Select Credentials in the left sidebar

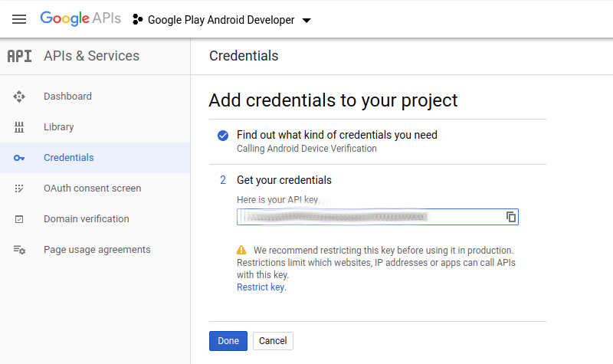[x=68, y=158]
